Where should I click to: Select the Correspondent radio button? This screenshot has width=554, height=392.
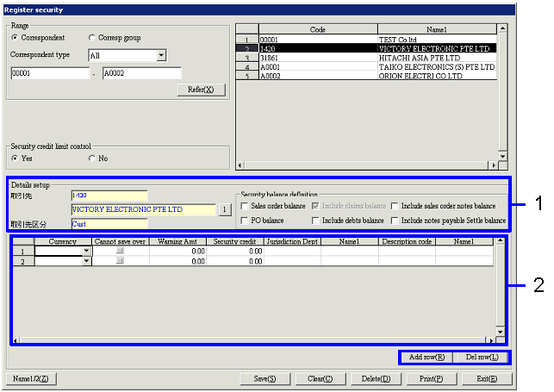tap(15, 38)
